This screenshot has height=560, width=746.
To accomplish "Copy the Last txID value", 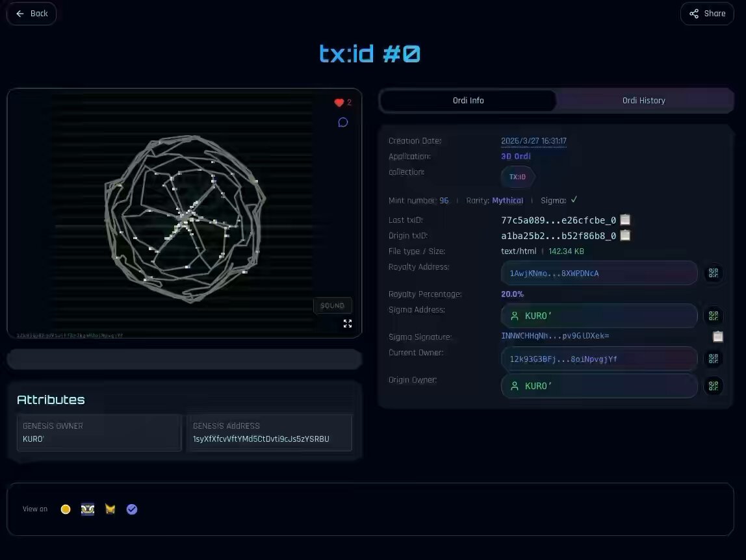I will tap(625, 220).
